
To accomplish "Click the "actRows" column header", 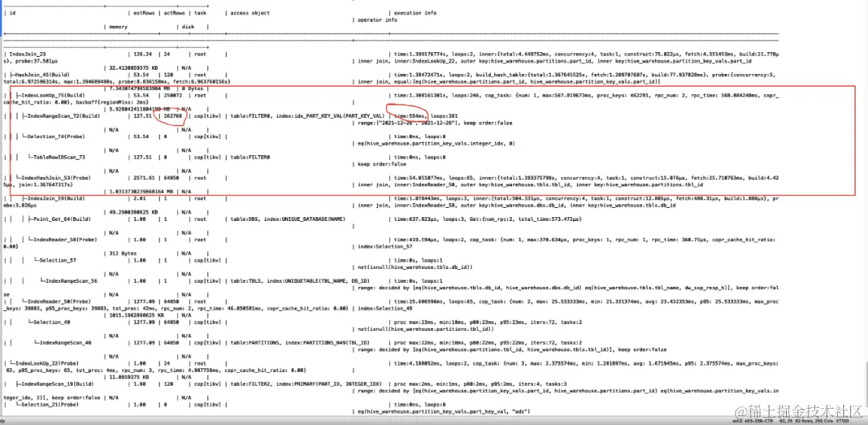I will click(x=174, y=14).
